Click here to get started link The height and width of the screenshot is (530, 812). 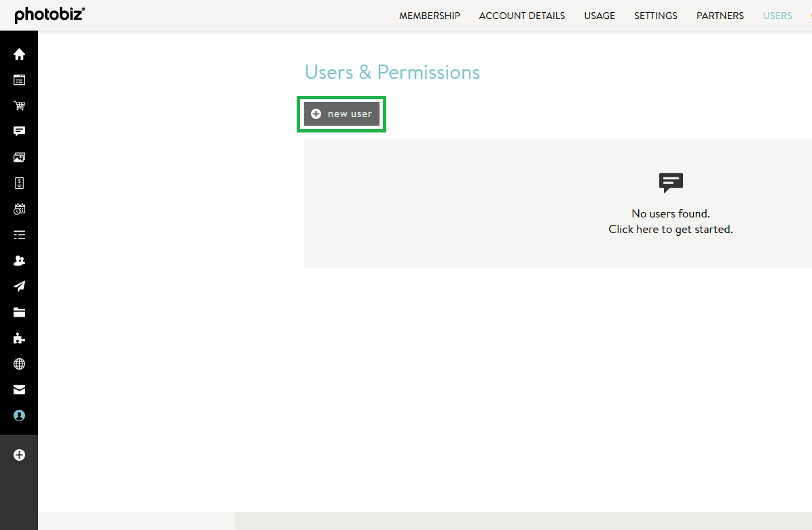(x=670, y=229)
